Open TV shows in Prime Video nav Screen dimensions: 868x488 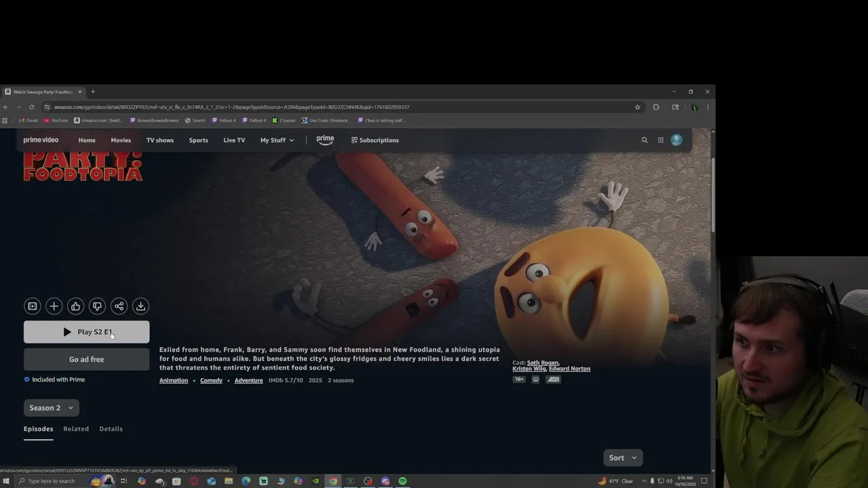(x=160, y=140)
